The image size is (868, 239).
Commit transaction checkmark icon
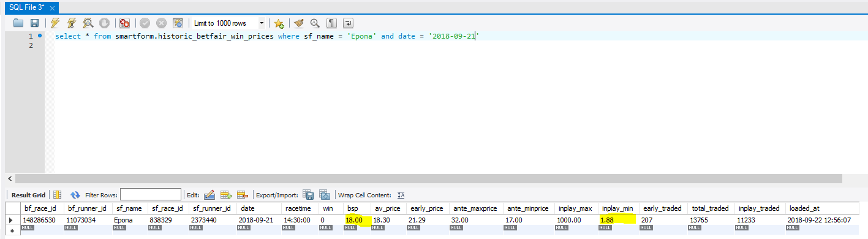coord(145,23)
